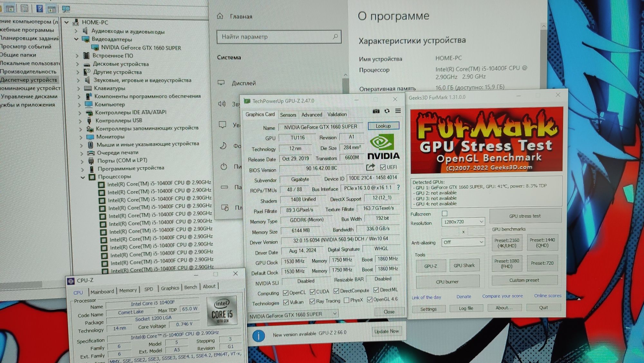644x363 pixels.
Task: Click the Bus Interface question mark
Action: [398, 187]
